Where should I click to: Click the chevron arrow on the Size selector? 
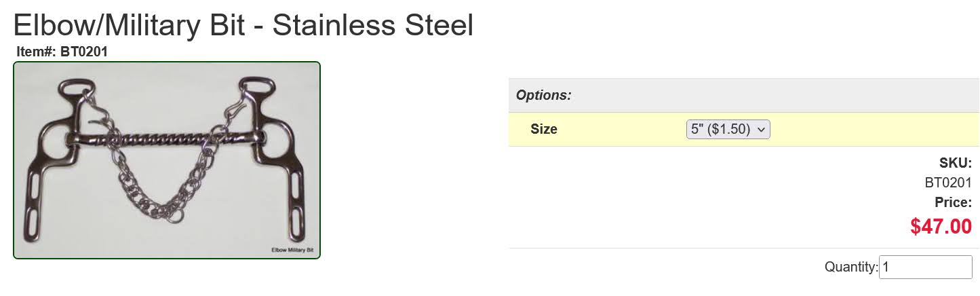(x=761, y=129)
